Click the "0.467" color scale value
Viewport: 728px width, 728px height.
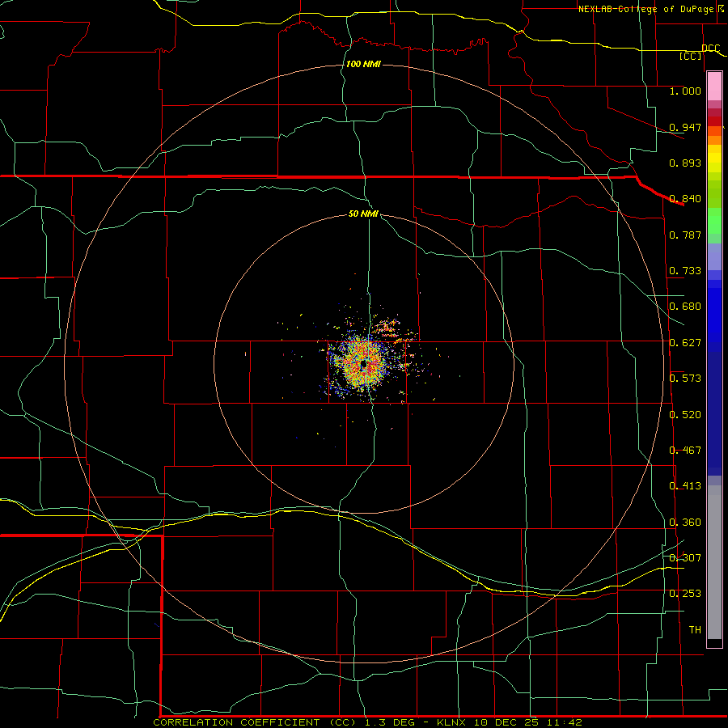coord(685,451)
